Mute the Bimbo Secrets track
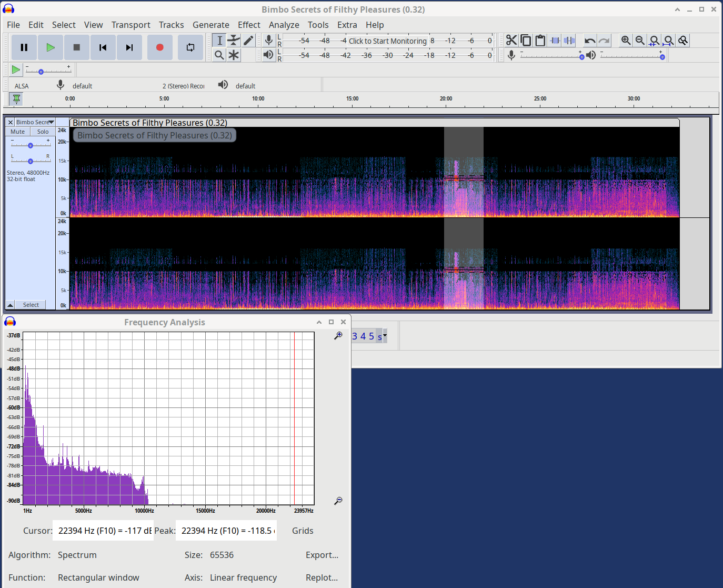 pyautogui.click(x=18, y=132)
